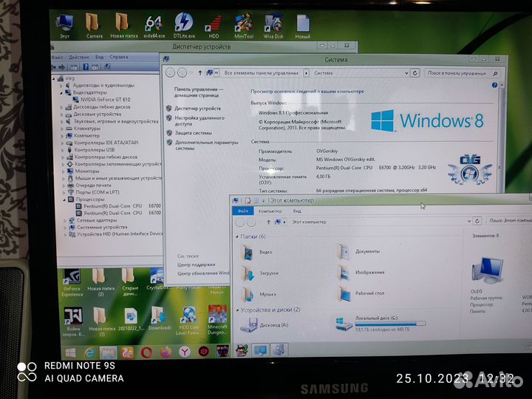532x399 pixels.
Task: Open the Загрузки folder in Этот компьютер
Action: click(259, 273)
